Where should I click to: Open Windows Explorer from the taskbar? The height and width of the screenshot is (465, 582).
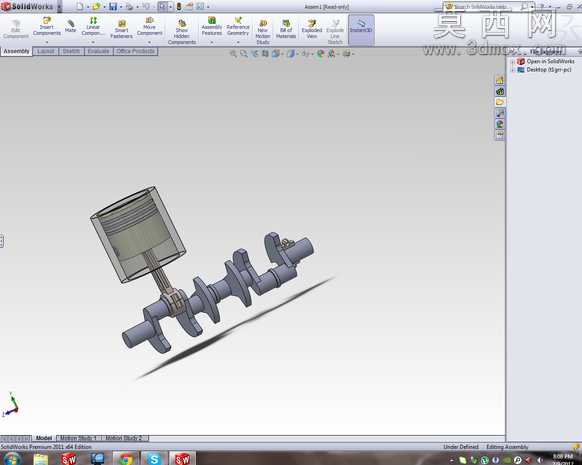pos(41,459)
